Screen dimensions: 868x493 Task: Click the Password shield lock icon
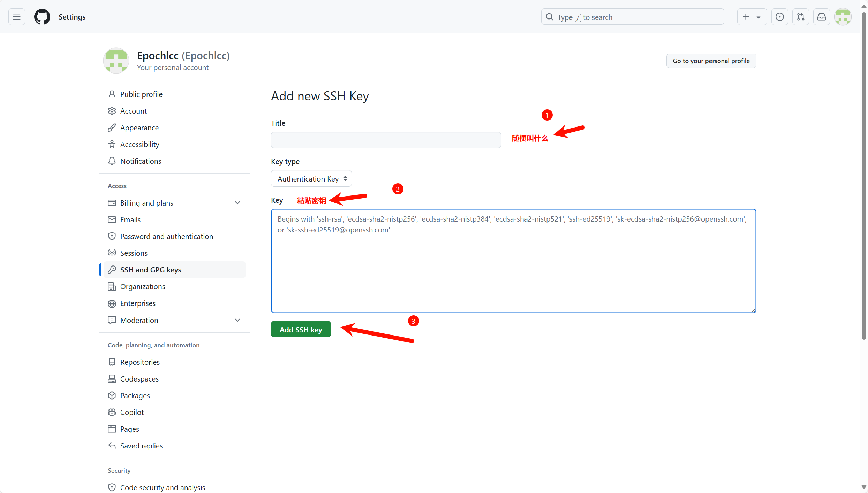click(112, 236)
